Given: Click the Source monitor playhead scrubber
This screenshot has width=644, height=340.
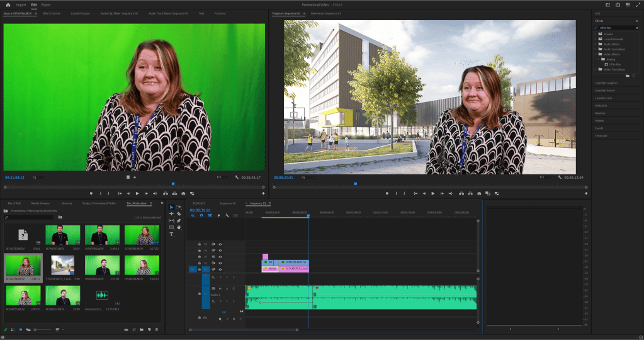Looking at the screenshot, I should coord(173,184).
